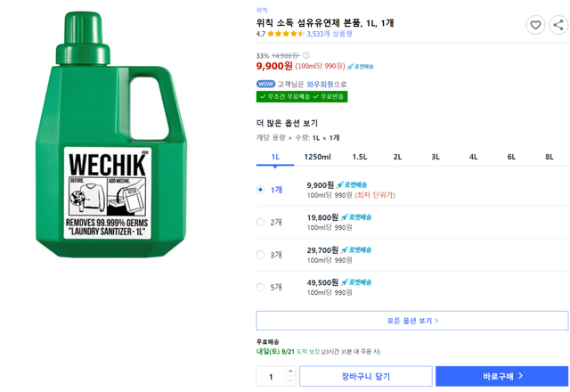This screenshot has width=570, height=392.
Task: Expand 모든 옵션 보기 options list
Action: point(411,321)
